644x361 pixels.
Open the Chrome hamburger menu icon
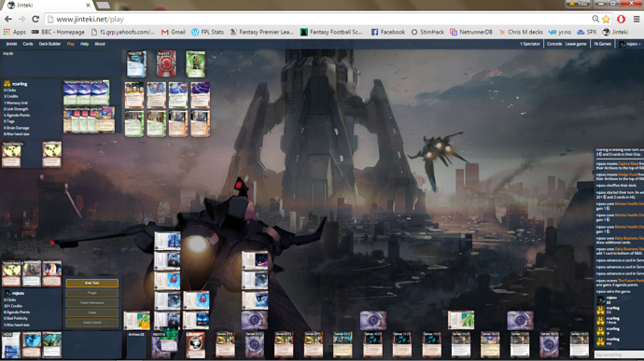(637, 19)
